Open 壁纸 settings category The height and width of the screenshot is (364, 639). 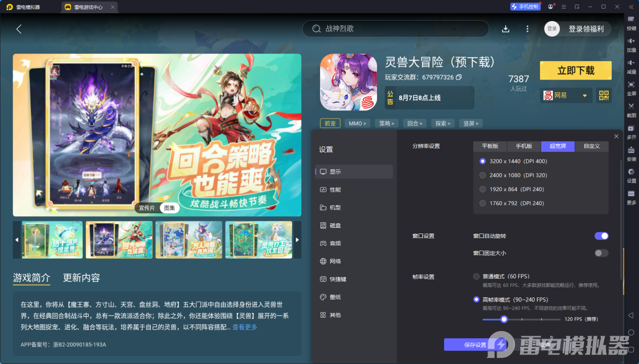354,297
